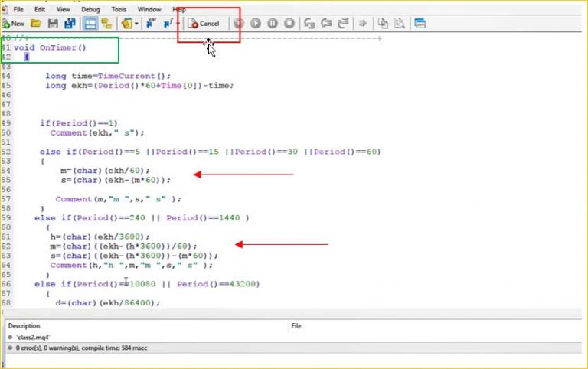This screenshot has height=369, width=588.
Task: Click 'OnTimer' in the function declaration
Action: (x=57, y=47)
